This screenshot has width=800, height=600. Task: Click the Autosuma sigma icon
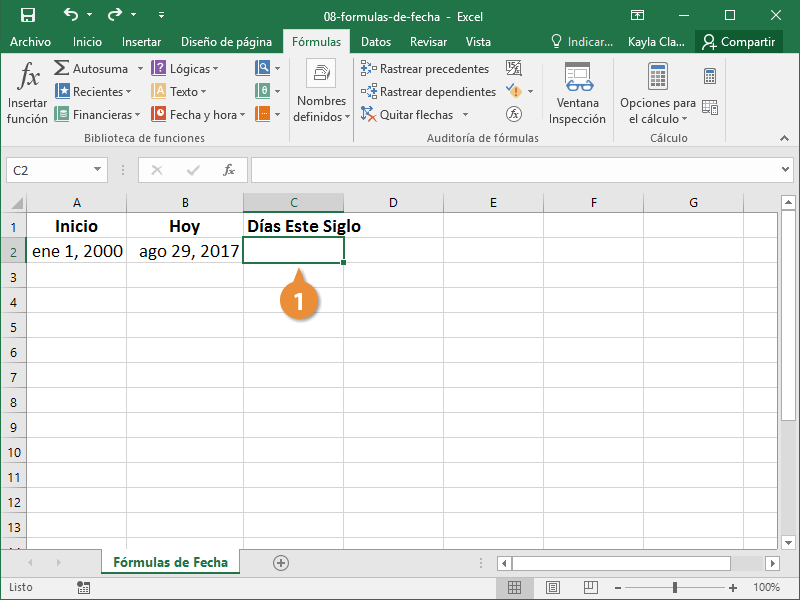point(62,68)
